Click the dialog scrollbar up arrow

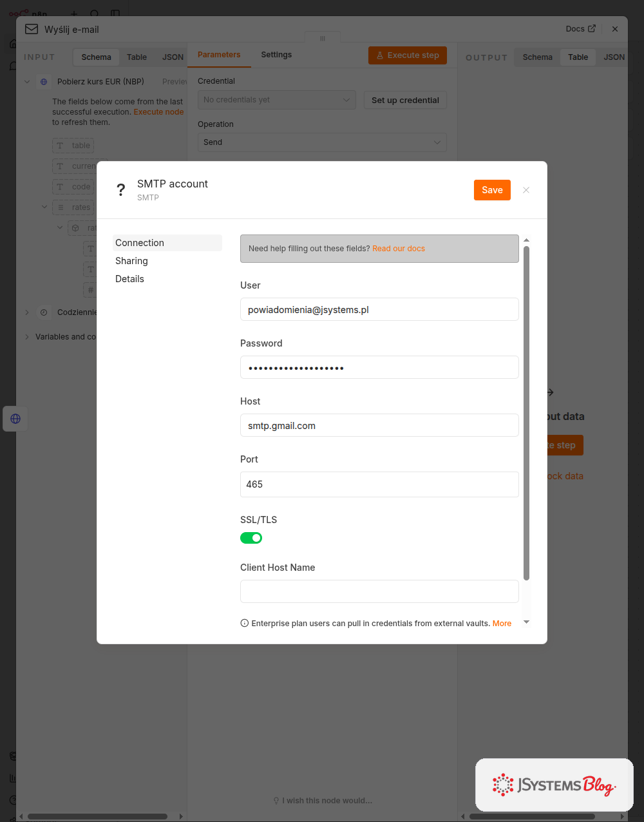coord(526,240)
